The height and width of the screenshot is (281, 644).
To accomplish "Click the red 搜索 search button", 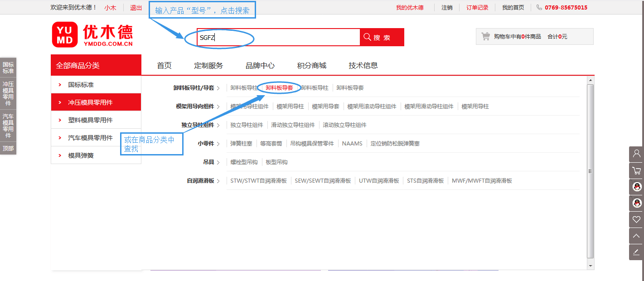I will tap(382, 37).
